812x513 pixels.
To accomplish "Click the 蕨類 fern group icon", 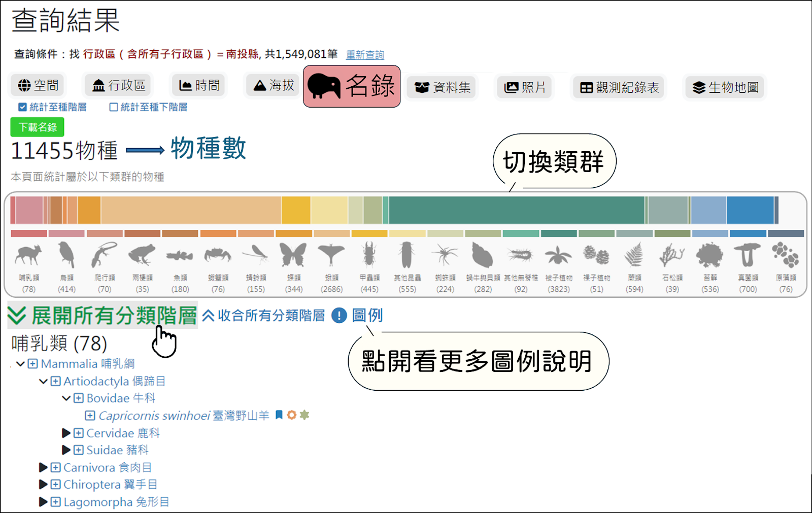I will 634,256.
